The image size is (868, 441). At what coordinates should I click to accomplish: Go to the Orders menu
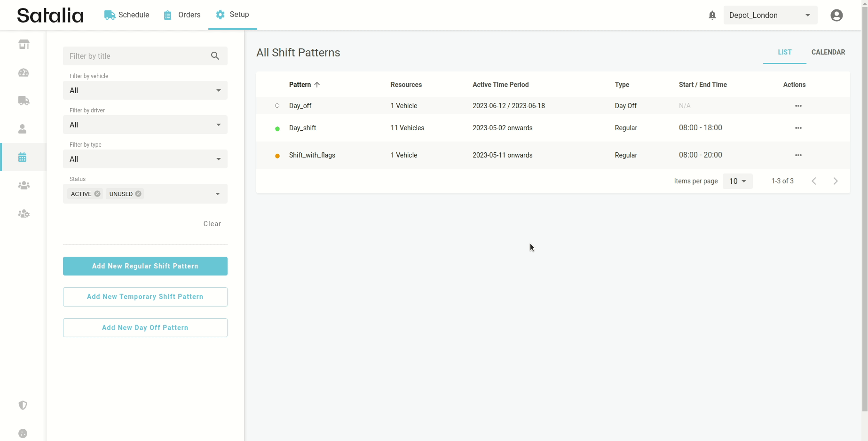pyautogui.click(x=182, y=15)
